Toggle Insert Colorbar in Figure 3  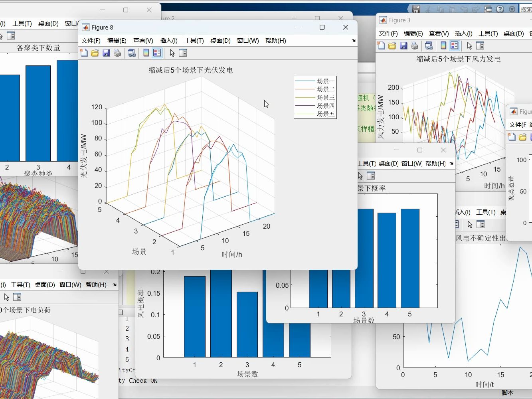[443, 45]
